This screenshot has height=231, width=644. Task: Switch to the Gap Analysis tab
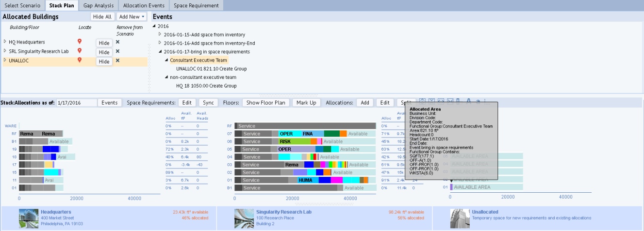(x=98, y=5)
